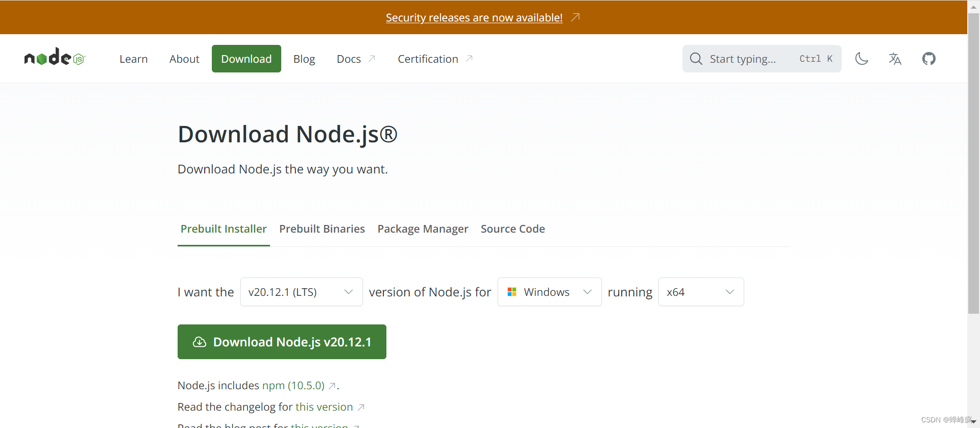This screenshot has height=428, width=980.
Task: Click the Node.js logo
Action: (55, 57)
